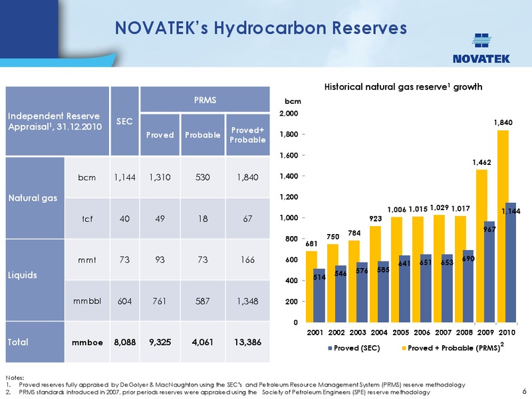Image resolution: width=532 pixels, height=399 pixels.
Task: Click the mmboe unit cell
Action: coord(87,342)
